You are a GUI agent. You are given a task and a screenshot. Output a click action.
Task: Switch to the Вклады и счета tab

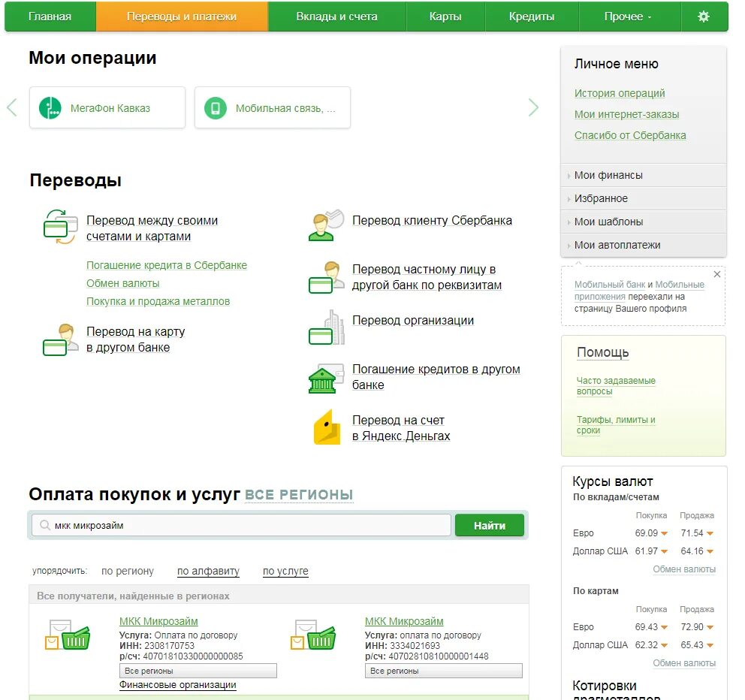pyautogui.click(x=337, y=17)
